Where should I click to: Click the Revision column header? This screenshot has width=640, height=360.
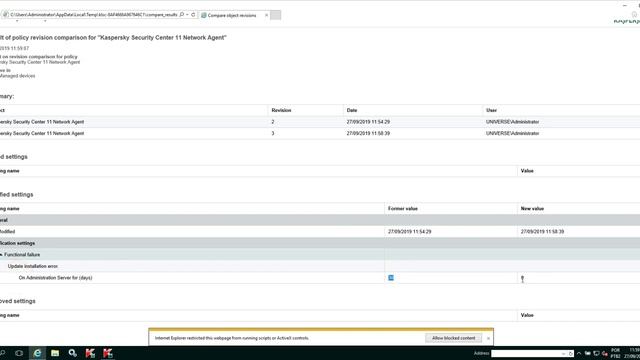(x=281, y=110)
